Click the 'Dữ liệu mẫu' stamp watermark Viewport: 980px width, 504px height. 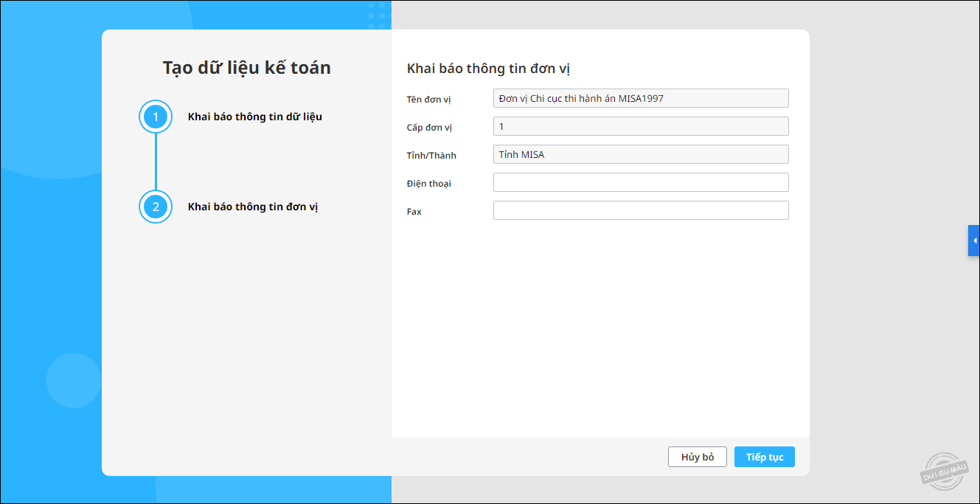pyautogui.click(x=944, y=471)
